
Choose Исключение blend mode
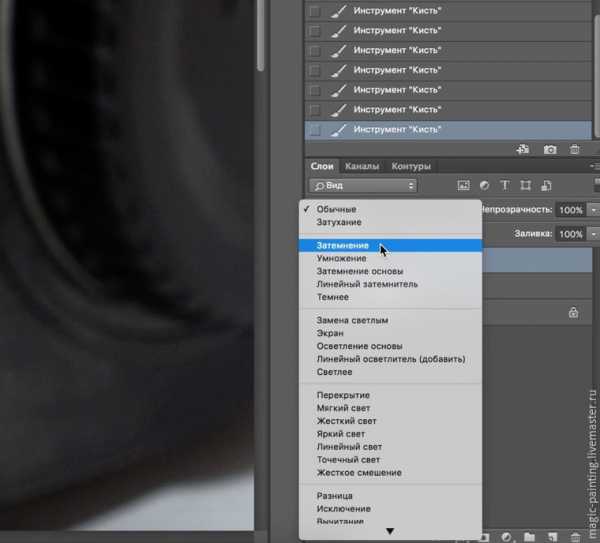[x=390, y=509]
